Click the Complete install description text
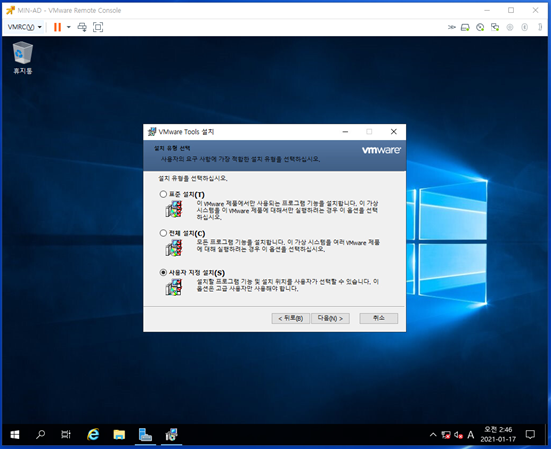551x449 pixels. tap(288, 246)
